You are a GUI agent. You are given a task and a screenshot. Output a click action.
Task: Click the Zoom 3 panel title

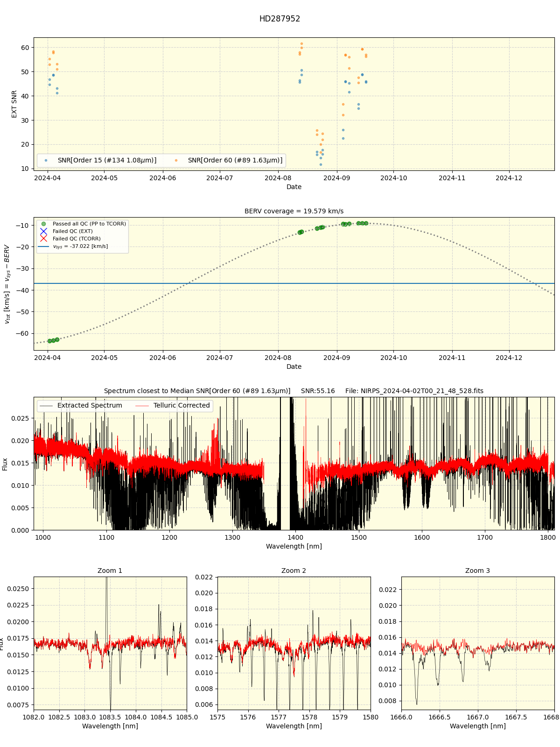point(478,571)
